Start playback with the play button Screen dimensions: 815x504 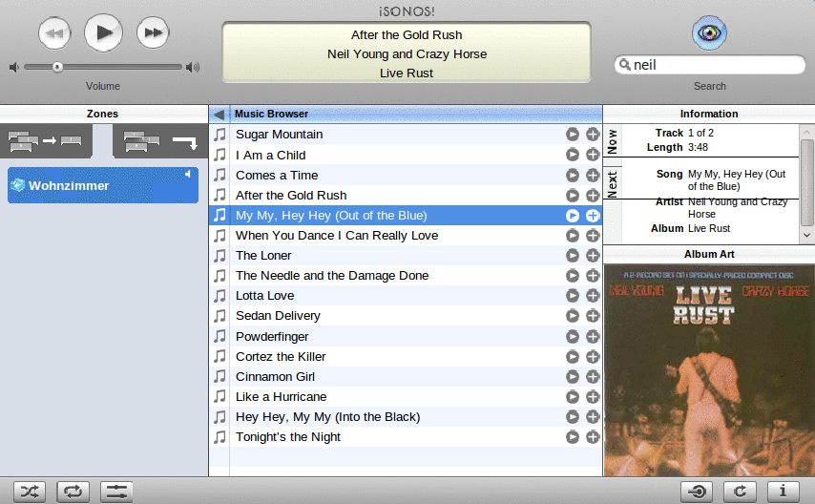point(103,32)
